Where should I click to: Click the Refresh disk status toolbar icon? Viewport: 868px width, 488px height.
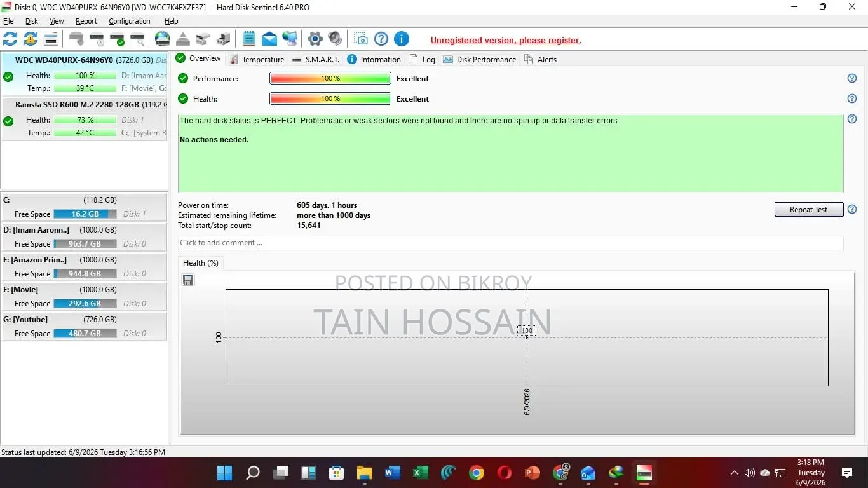point(10,39)
